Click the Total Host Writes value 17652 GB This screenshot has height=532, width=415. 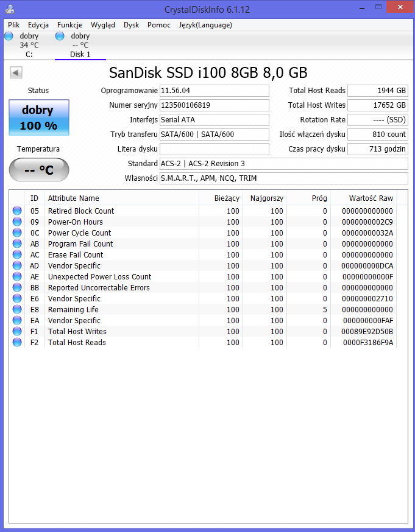tap(378, 105)
